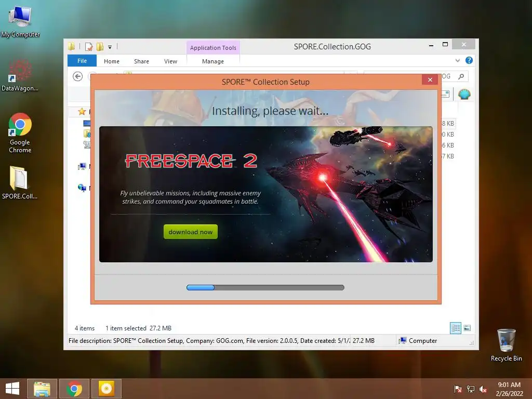Open the Manage ribbon tab
Viewport: 532px width, 399px height.
pyautogui.click(x=213, y=61)
